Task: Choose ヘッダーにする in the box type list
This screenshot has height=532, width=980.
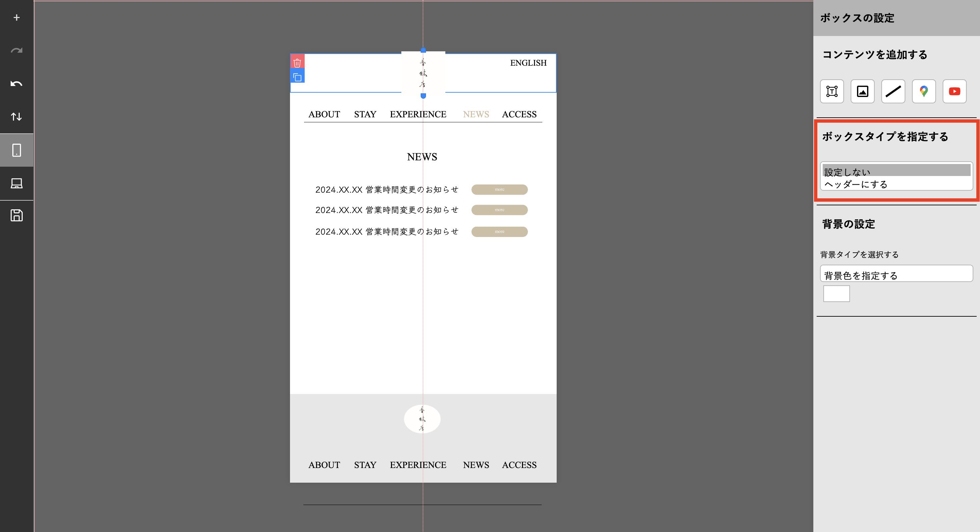Action: tap(896, 184)
